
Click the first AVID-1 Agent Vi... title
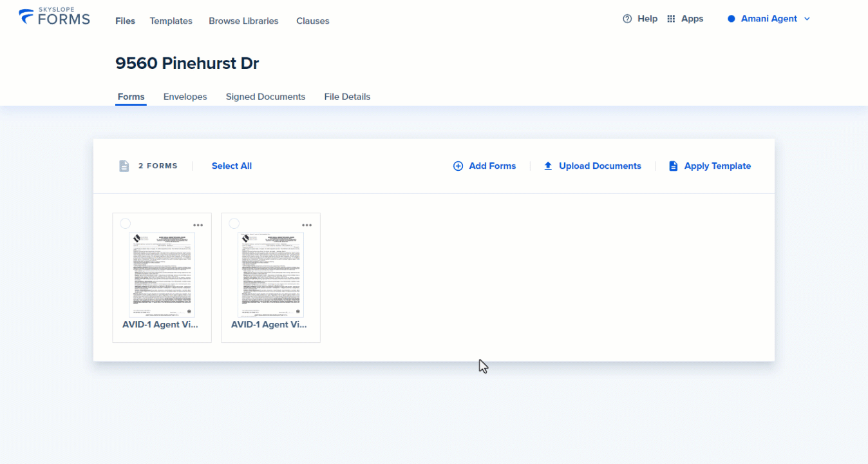160,325
